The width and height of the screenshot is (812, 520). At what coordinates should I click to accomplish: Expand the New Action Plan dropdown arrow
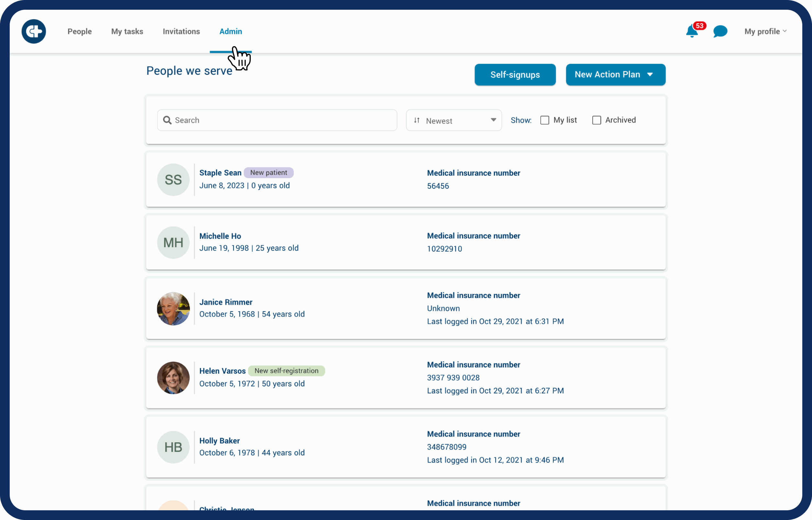[x=650, y=74]
